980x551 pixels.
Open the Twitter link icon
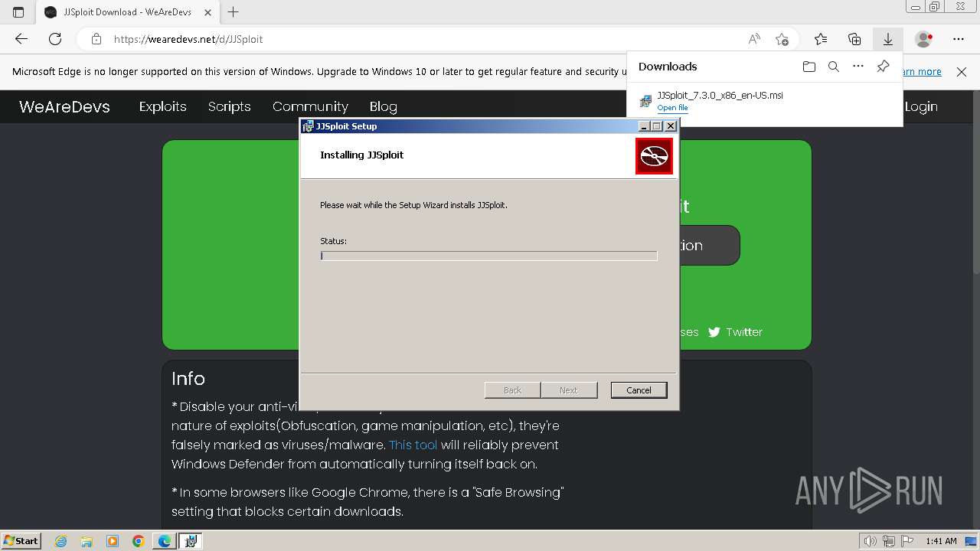coord(714,332)
